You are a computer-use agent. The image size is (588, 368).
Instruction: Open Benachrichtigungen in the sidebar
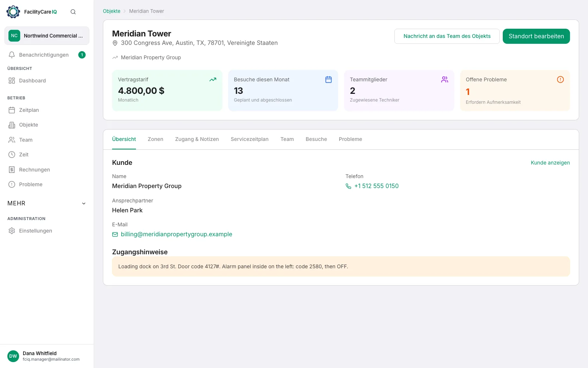[x=47, y=55]
